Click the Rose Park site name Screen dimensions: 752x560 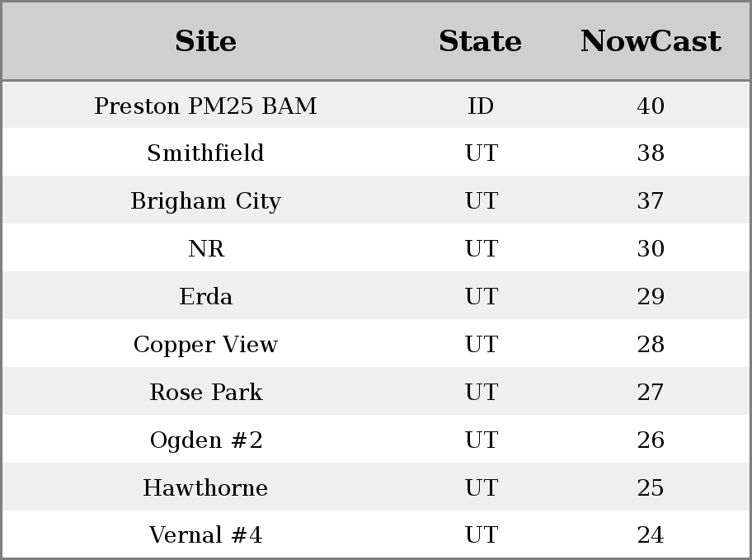[x=205, y=393]
